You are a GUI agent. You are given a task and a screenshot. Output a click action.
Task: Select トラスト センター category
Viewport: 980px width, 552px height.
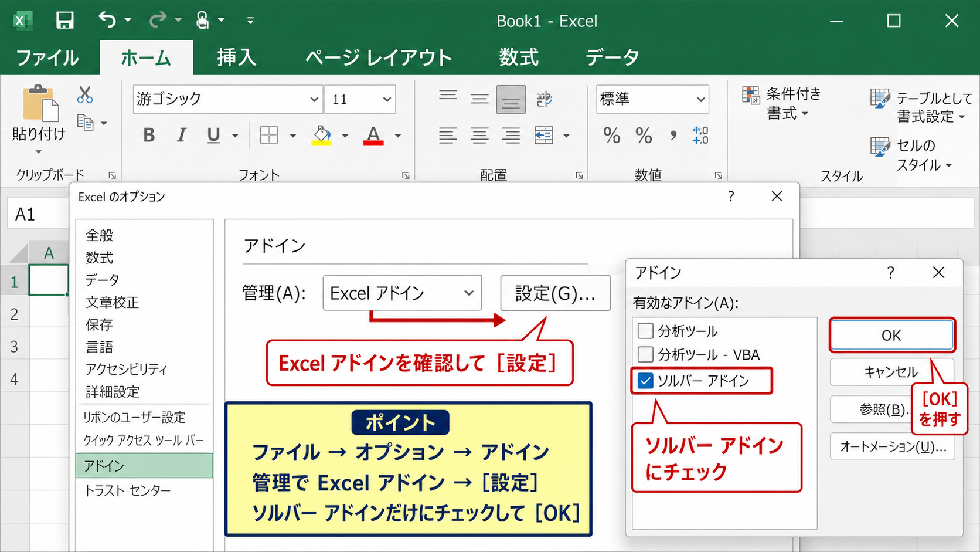coord(128,490)
